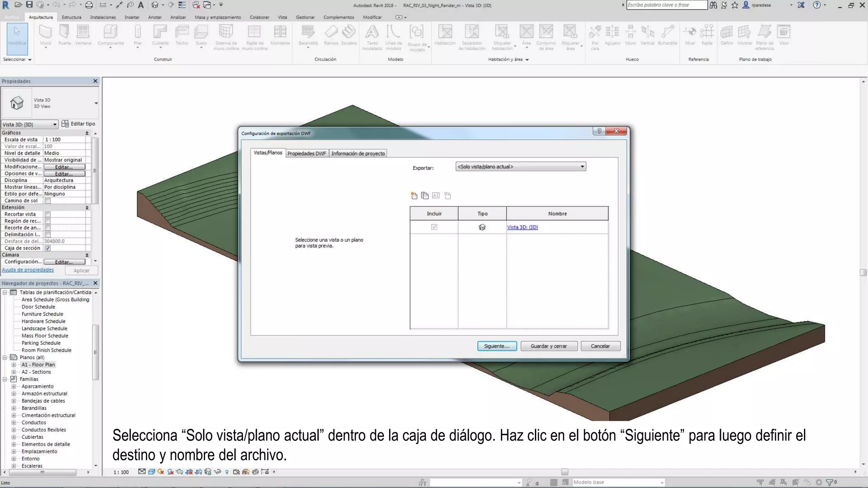868x488 pixels.
Task: Toggle Delimitación lejana checkbox
Action: pos(48,235)
